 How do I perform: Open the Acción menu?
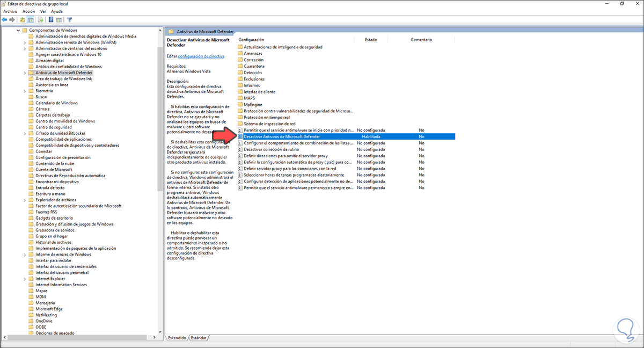pos(28,11)
